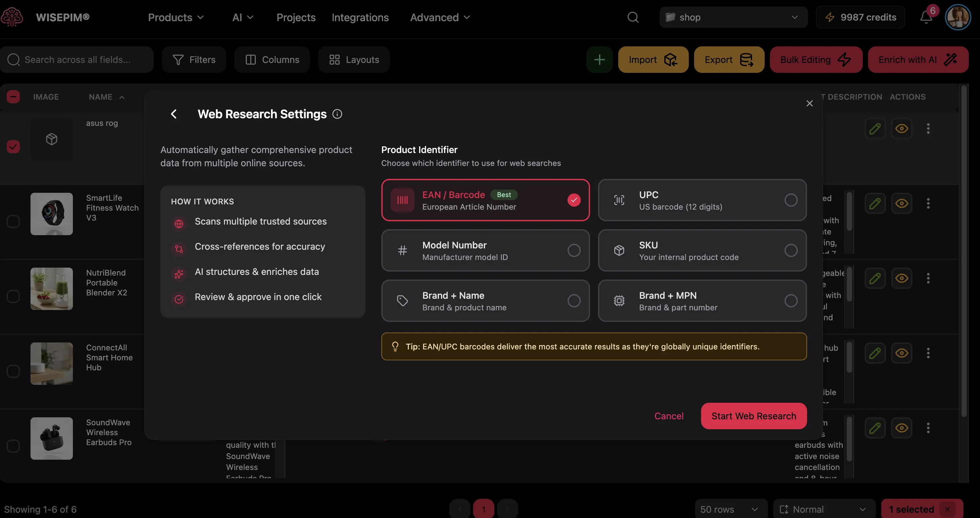
Task: Edit the SmartLife Fitness Watch with the pencil icon
Action: pyautogui.click(x=875, y=203)
